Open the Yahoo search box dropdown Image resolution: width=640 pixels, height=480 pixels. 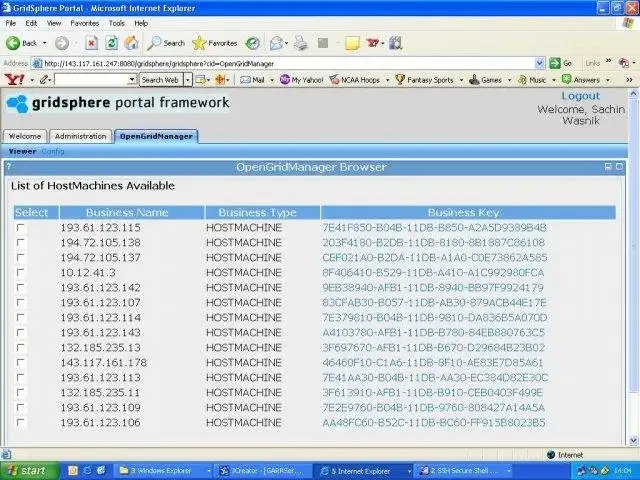pos(132,80)
